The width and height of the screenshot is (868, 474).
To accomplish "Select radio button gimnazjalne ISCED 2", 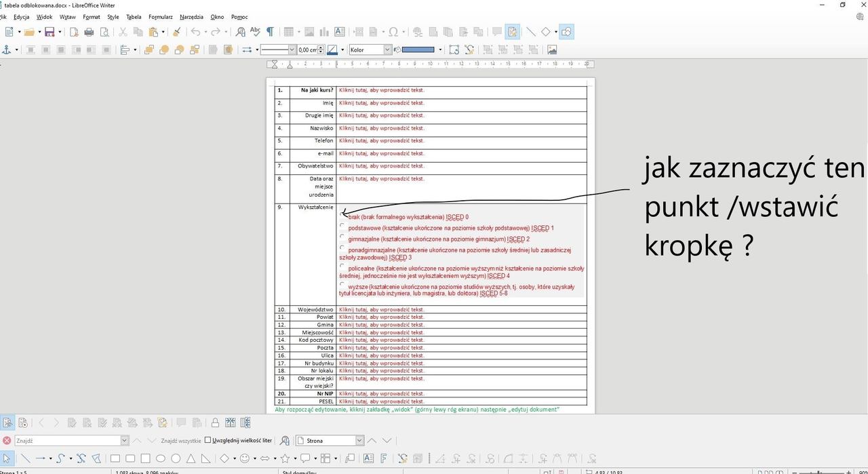I will [x=342, y=236].
